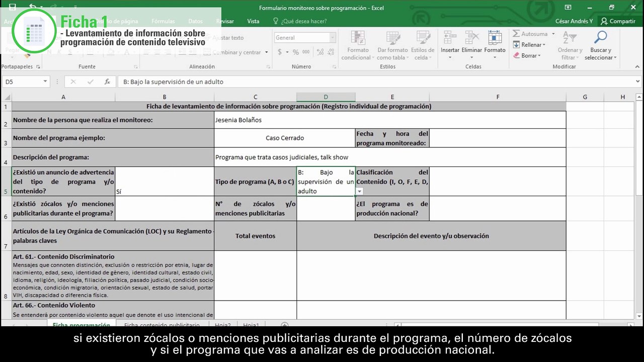Click the Rellenar fill icon
The image size is (644, 362).
point(516,45)
